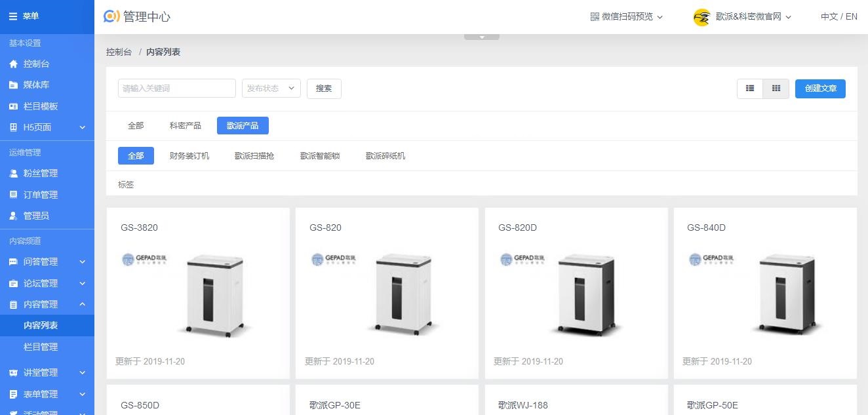Select the 科密产品 category tab
This screenshot has width=868, height=415.
coord(186,125)
